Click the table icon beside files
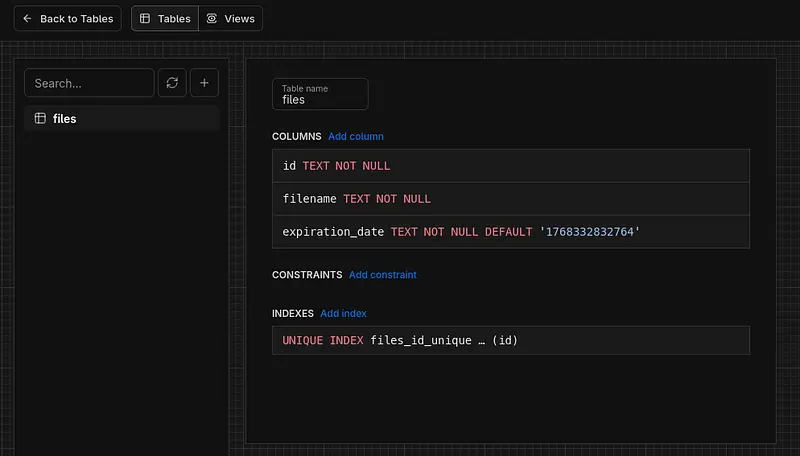The image size is (800, 456). click(40, 118)
